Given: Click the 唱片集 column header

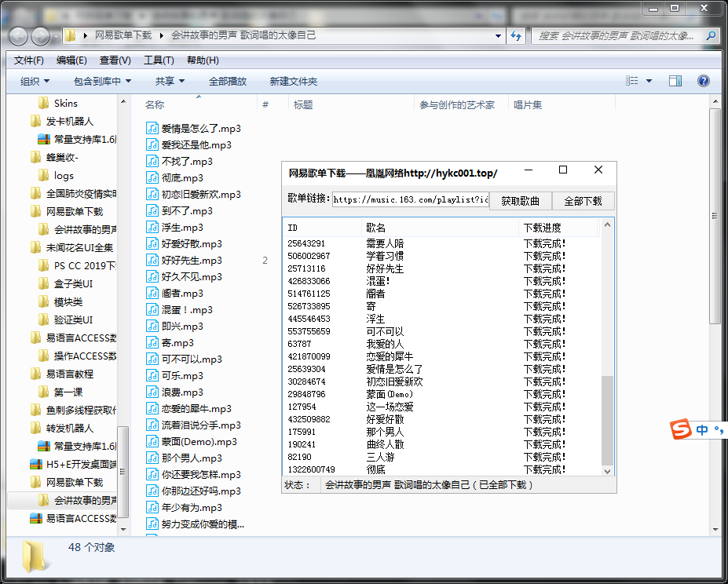Looking at the screenshot, I should pos(528,105).
